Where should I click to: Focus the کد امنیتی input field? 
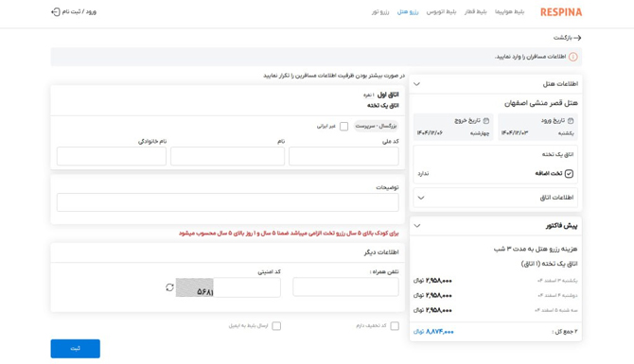(247, 287)
